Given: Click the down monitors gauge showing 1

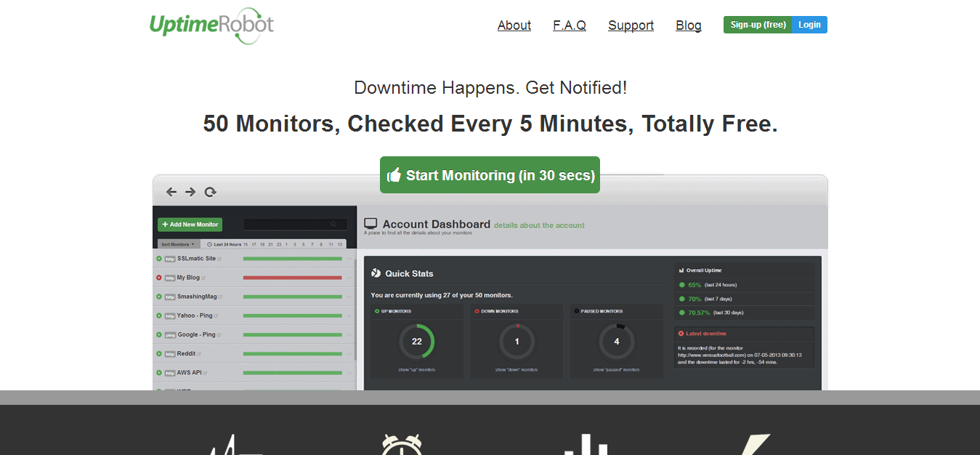Looking at the screenshot, I should pyautogui.click(x=517, y=341).
